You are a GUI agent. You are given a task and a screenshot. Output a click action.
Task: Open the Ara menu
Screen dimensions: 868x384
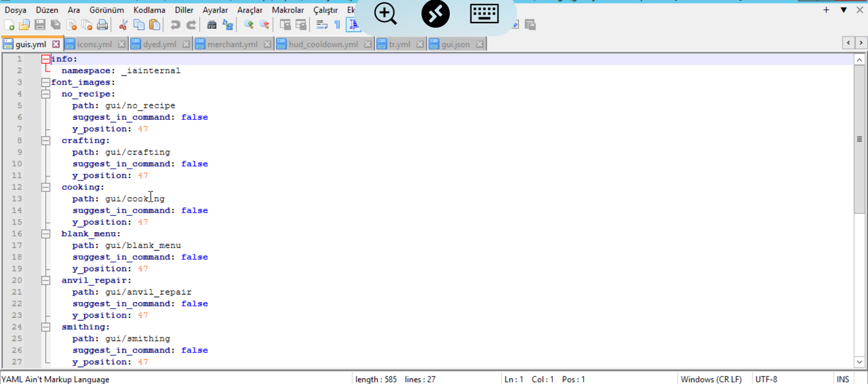click(x=74, y=10)
